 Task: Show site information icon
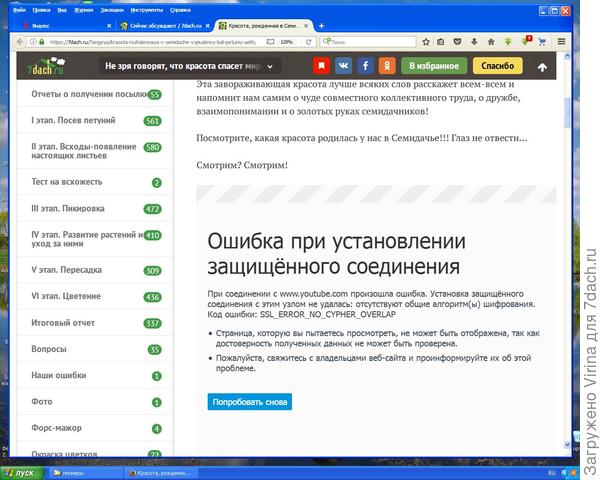33,42
